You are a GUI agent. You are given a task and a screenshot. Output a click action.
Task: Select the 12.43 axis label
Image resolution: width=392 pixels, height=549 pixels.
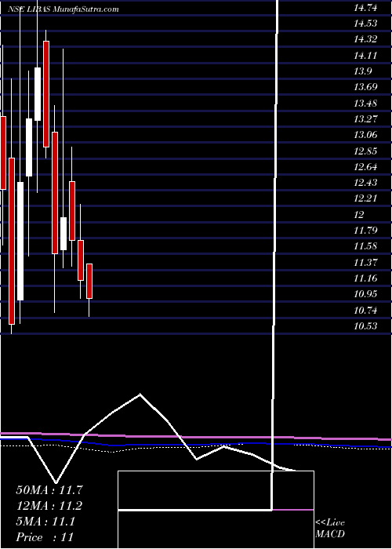pyautogui.click(x=365, y=183)
